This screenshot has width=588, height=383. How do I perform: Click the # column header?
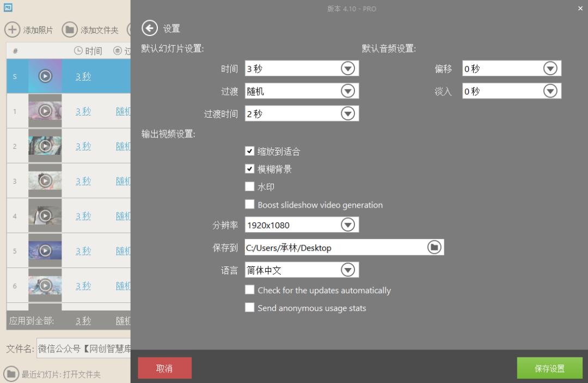pyautogui.click(x=15, y=51)
